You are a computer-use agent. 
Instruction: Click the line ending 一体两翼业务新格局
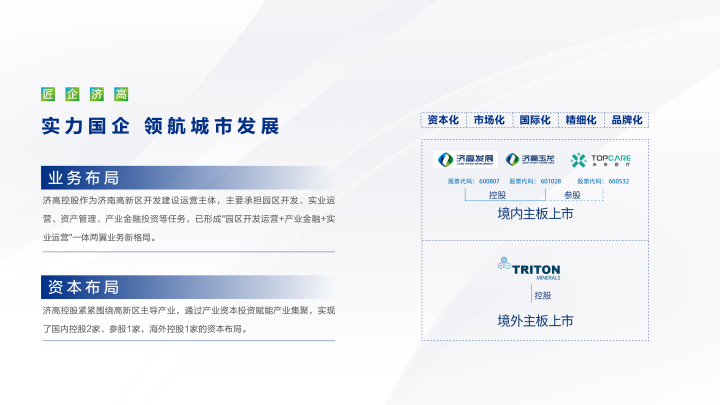[x=100, y=237]
